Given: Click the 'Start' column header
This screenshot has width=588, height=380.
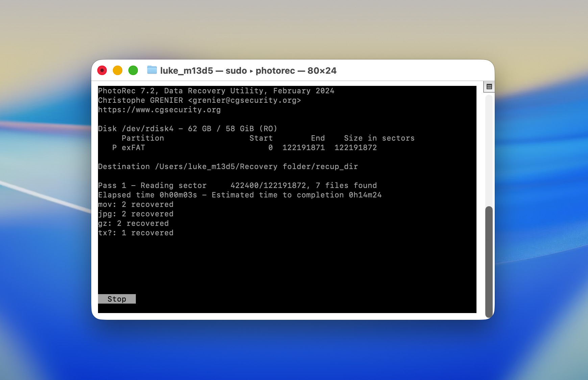Looking at the screenshot, I should (261, 138).
